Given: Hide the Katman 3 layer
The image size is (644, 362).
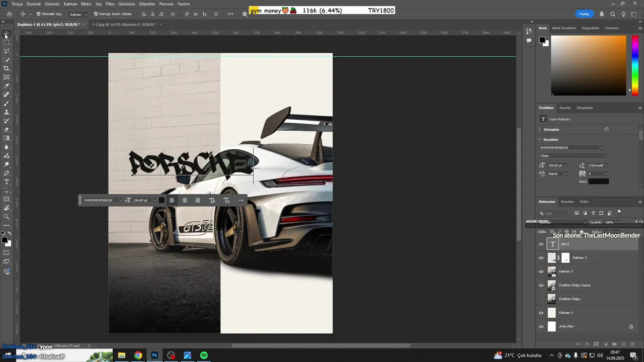Looking at the screenshot, I should (x=541, y=271).
